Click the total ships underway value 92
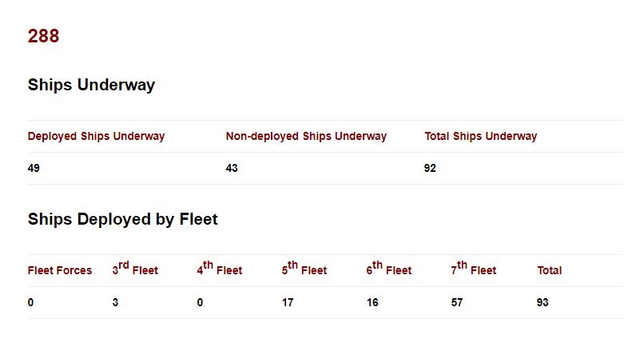 point(430,169)
